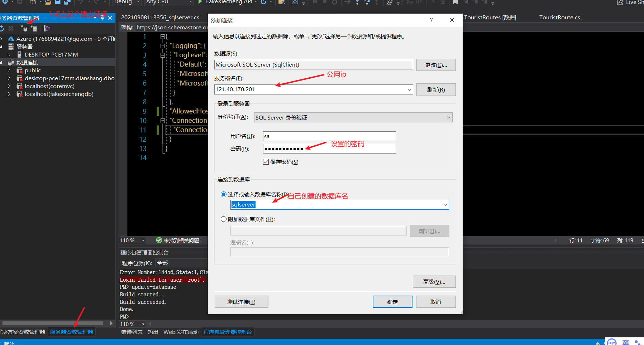Screen dimensions: 644x345
Task: Collapse the ConnectionStrings block on line 10
Action: 163,121
